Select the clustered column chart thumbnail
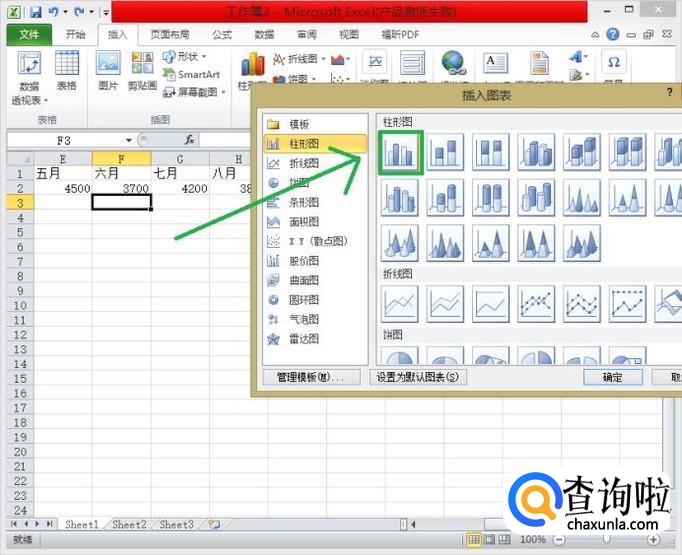Image resolution: width=682 pixels, height=555 pixels. [401, 153]
